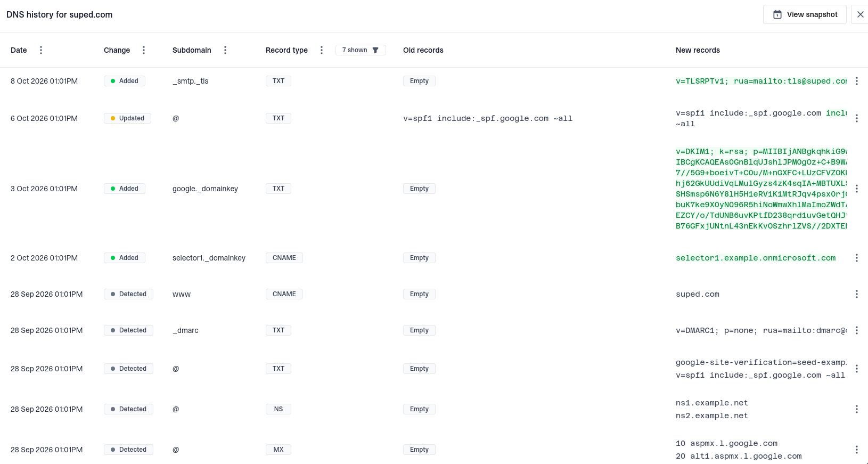Click the 'suped.com' new record value

click(698, 294)
